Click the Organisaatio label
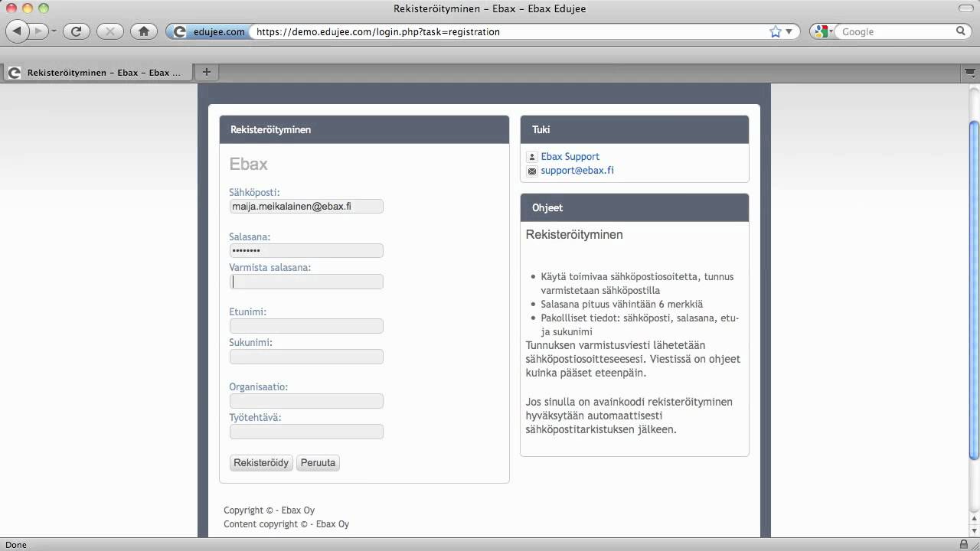The height and width of the screenshot is (551, 980). click(x=258, y=387)
